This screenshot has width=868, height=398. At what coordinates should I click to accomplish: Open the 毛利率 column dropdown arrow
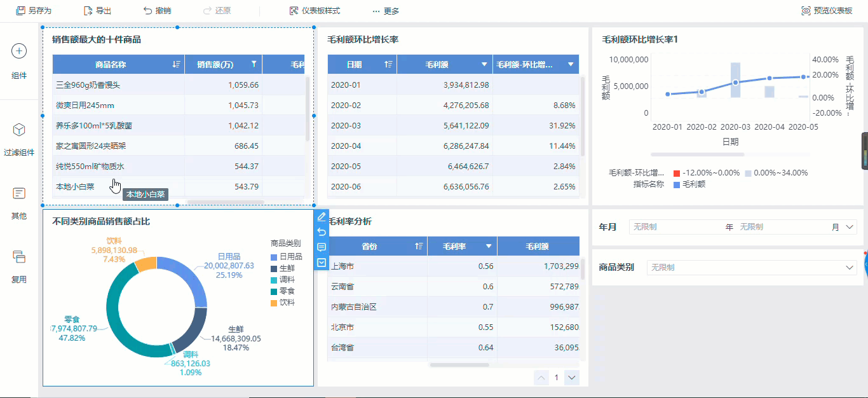[489, 247]
